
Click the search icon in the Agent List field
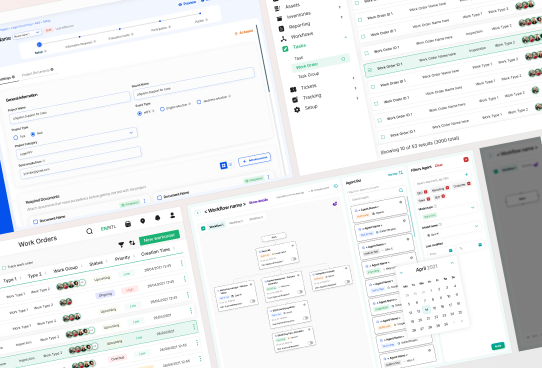point(401,190)
